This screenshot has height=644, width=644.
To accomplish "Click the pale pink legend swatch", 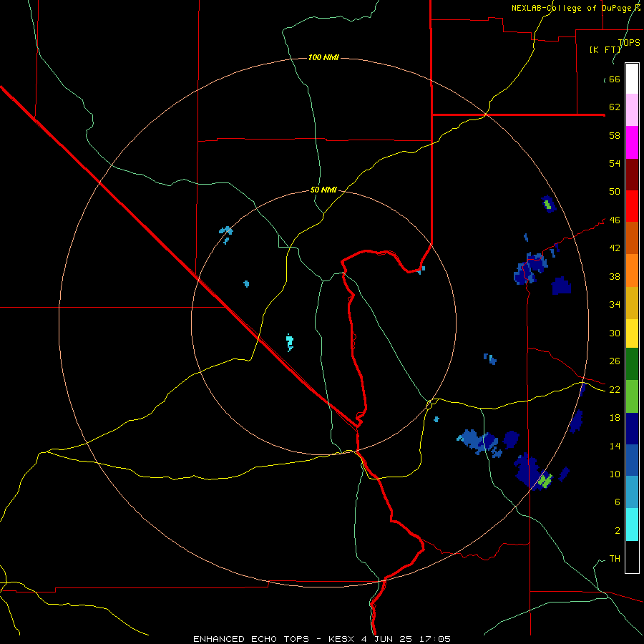I will (x=632, y=110).
